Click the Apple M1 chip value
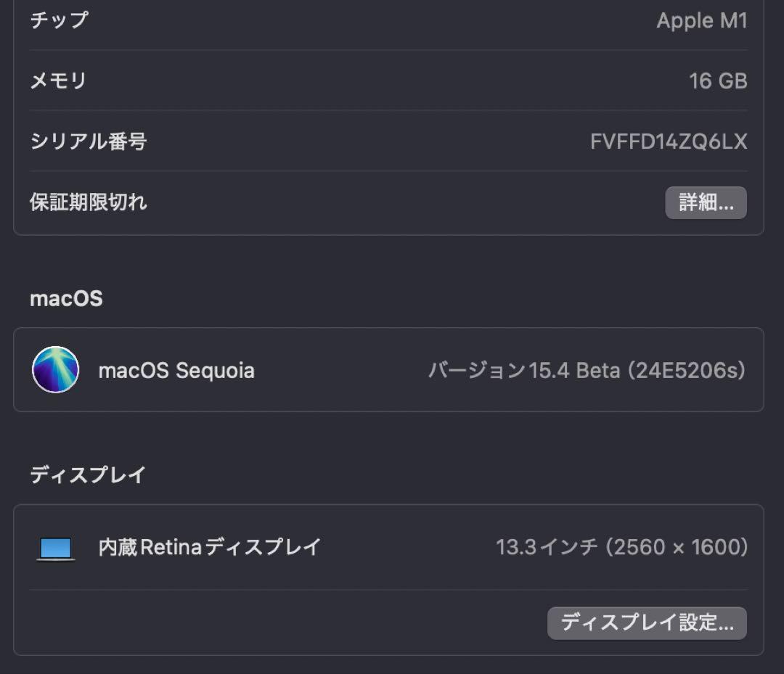The height and width of the screenshot is (674, 784). [702, 20]
